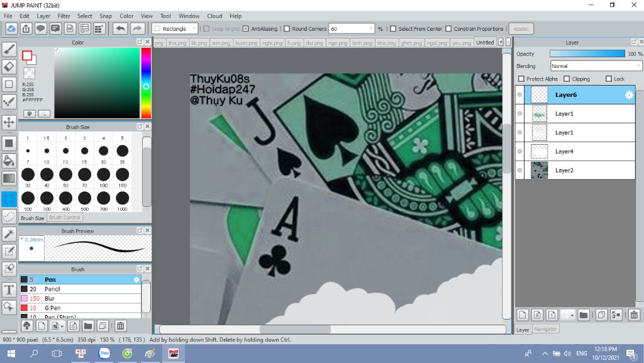Screen dimensions: 644x363
Task: Click the Redo arrow button
Action: (137, 29)
